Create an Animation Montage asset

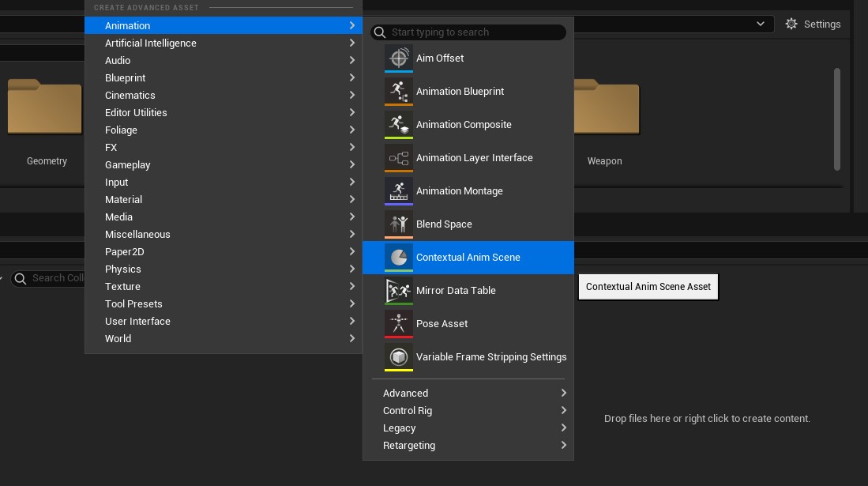460,190
